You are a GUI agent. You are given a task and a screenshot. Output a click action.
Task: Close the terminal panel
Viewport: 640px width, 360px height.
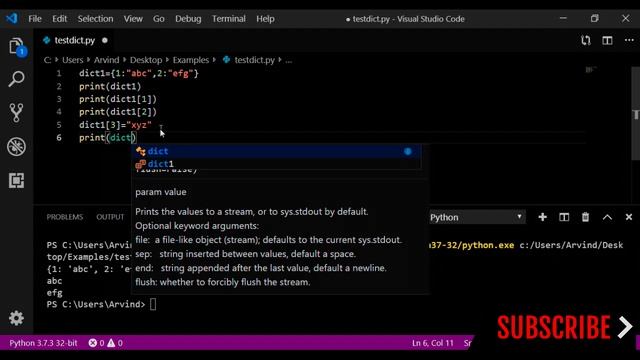click(x=629, y=217)
